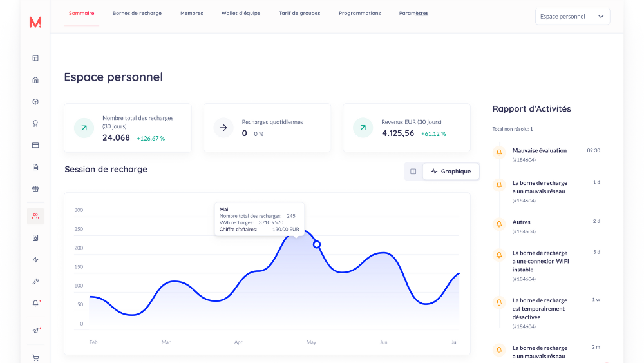This screenshot has height=363, width=644.
Task: Click the right arrow icon on daily recharges card
Action: pos(223,128)
